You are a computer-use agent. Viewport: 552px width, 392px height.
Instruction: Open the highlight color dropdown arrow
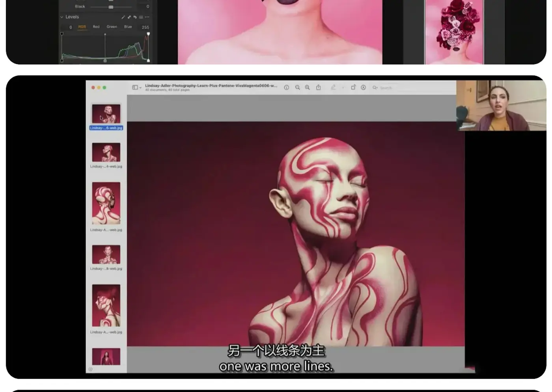[343, 87]
